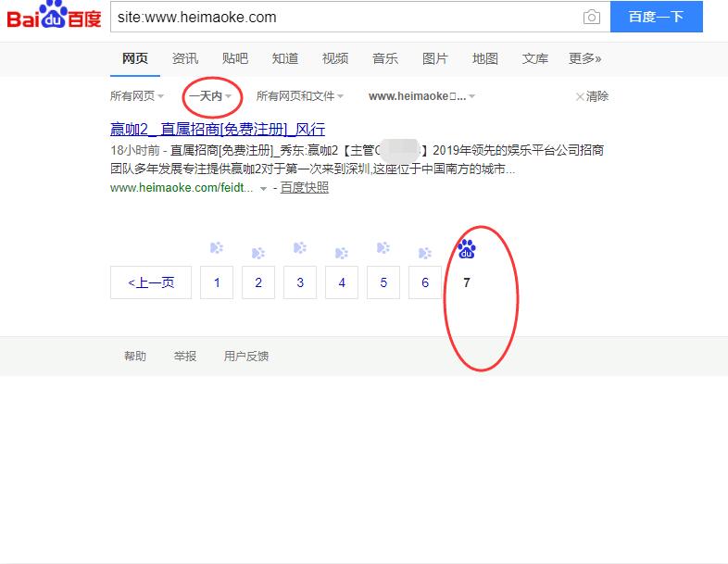Expand 所有网页和文件 file type dropdown
The image size is (728, 564).
coord(299,96)
